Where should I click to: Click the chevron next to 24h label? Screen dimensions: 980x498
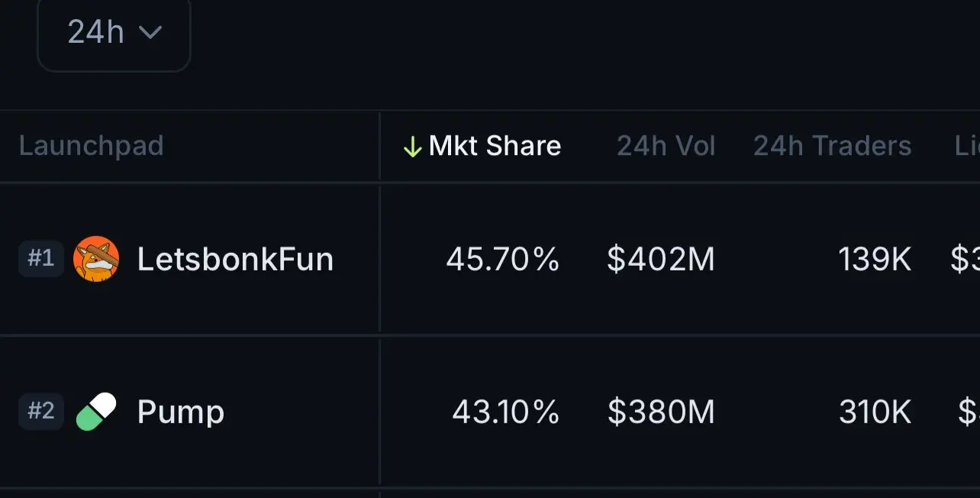point(151,34)
